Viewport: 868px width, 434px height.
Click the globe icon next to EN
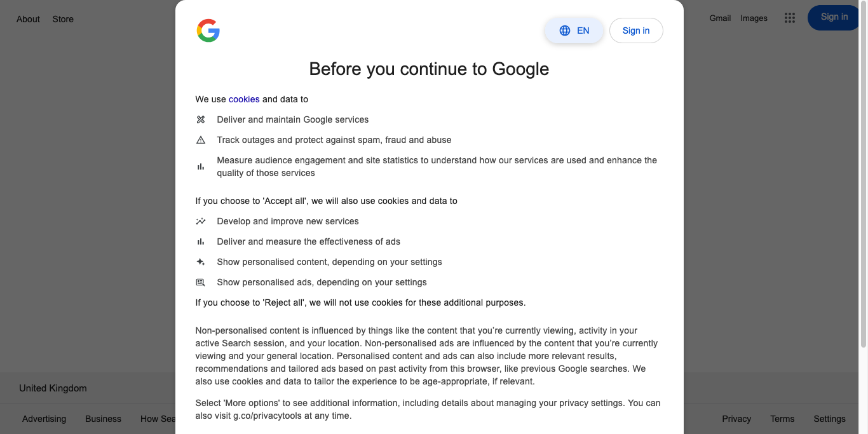coord(564,30)
